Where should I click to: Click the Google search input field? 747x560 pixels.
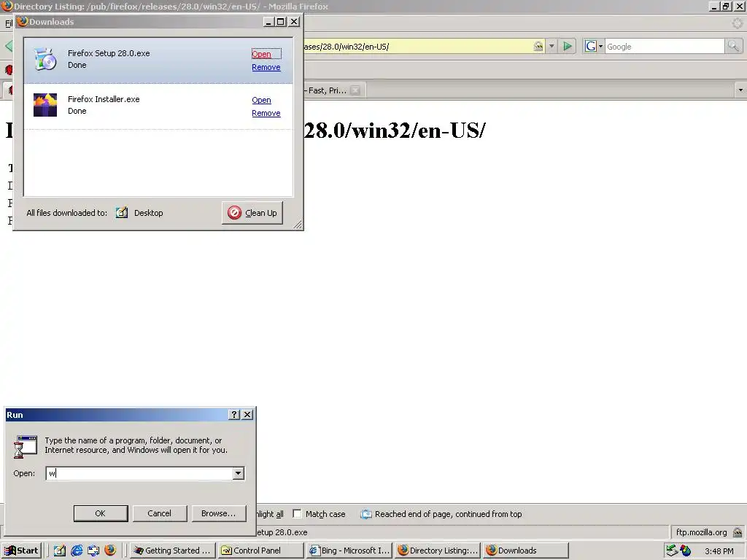coord(665,46)
